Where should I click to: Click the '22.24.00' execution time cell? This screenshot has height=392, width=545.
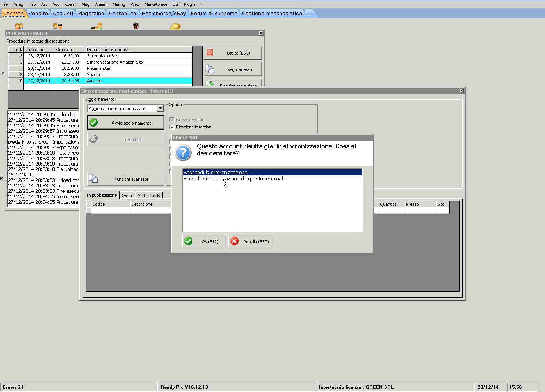(70, 62)
